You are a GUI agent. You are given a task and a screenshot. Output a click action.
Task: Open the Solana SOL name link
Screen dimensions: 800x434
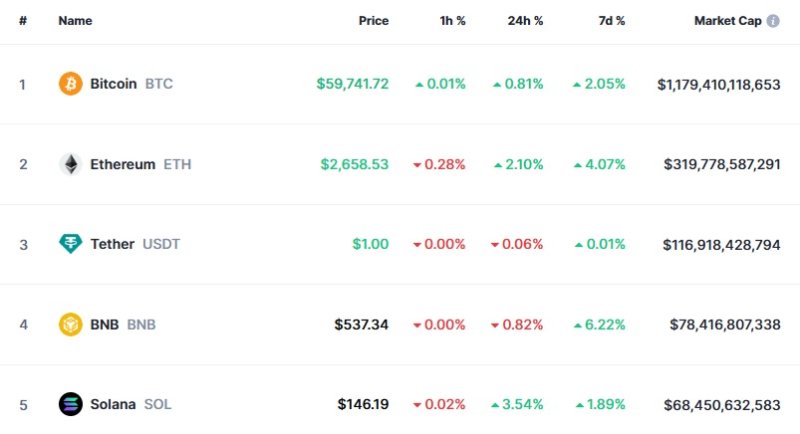click(x=131, y=404)
